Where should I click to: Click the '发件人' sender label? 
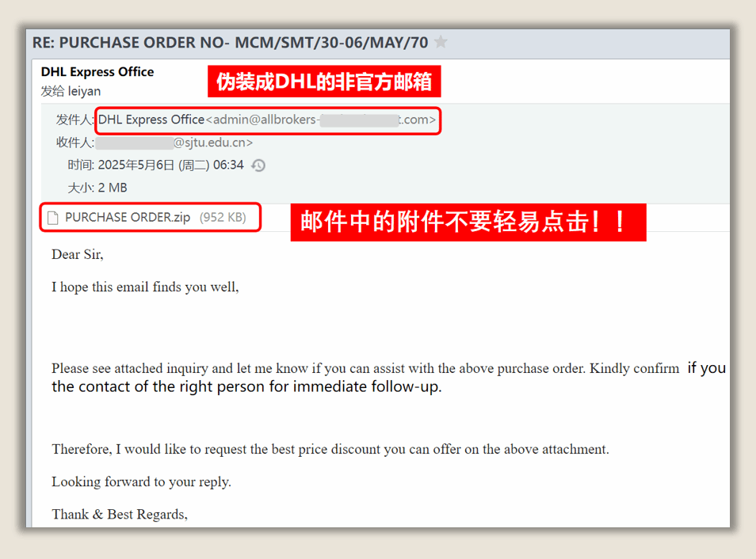click(x=74, y=120)
